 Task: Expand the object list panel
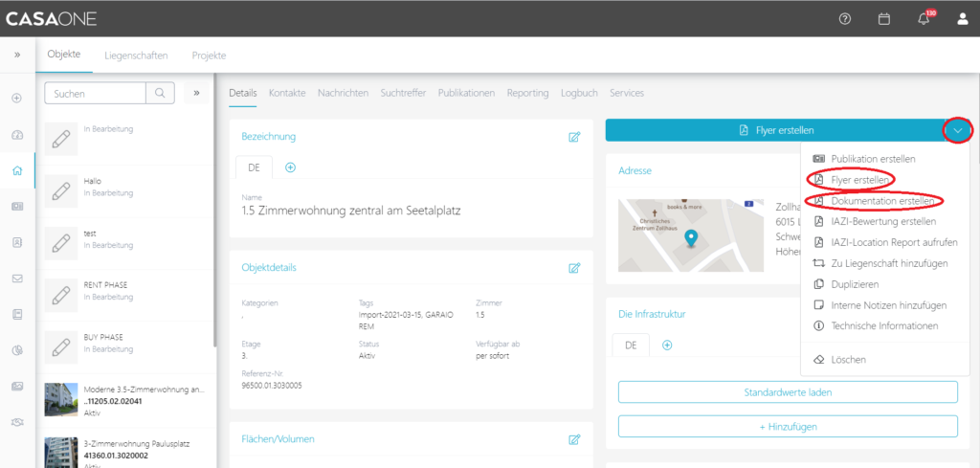[196, 93]
